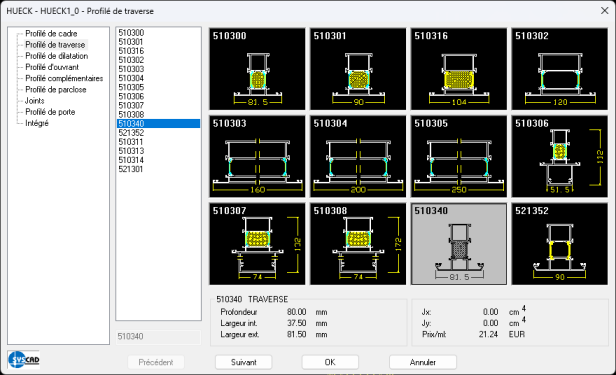This screenshot has height=375, width=616.
Task: Choose 510307 in the profile list
Action: (x=158, y=105)
